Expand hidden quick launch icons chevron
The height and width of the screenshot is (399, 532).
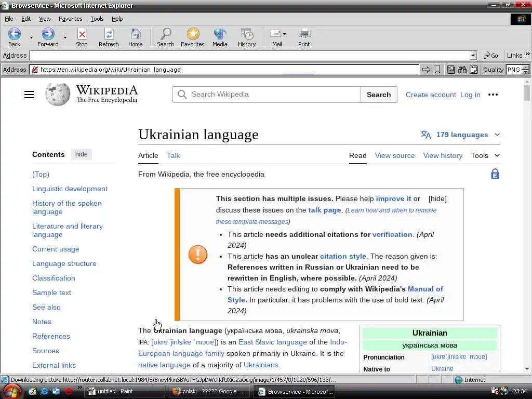[79, 388]
